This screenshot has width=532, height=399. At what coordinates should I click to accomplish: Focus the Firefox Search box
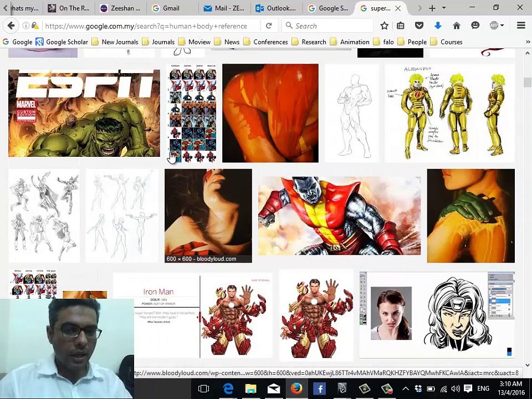tap(328, 26)
